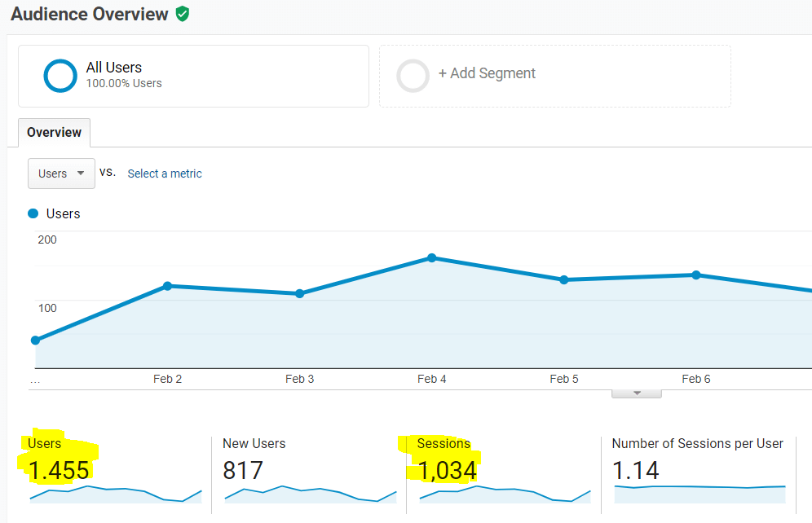Expand the chart collapse arrow handle
The width and height of the screenshot is (812, 523).
(637, 393)
